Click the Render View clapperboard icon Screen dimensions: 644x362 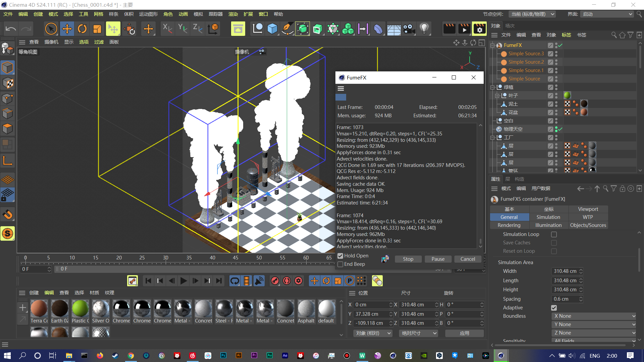pyautogui.click(x=449, y=29)
